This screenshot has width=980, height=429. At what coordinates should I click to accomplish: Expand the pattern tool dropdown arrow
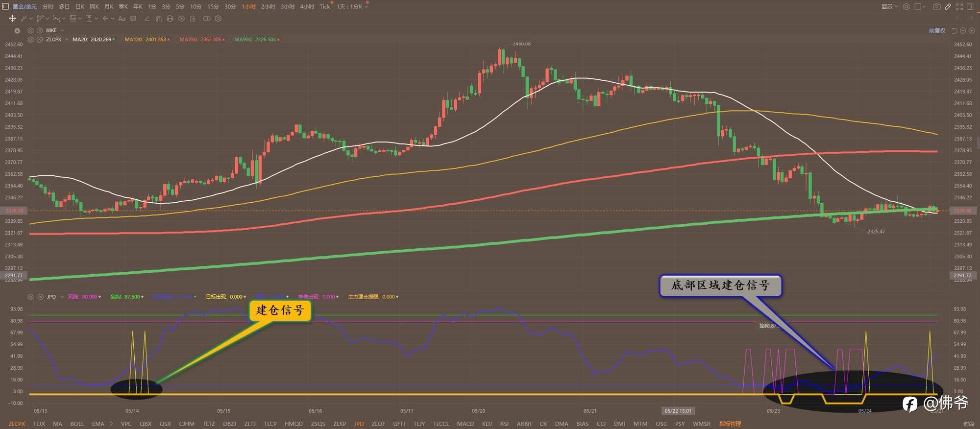(x=64, y=19)
